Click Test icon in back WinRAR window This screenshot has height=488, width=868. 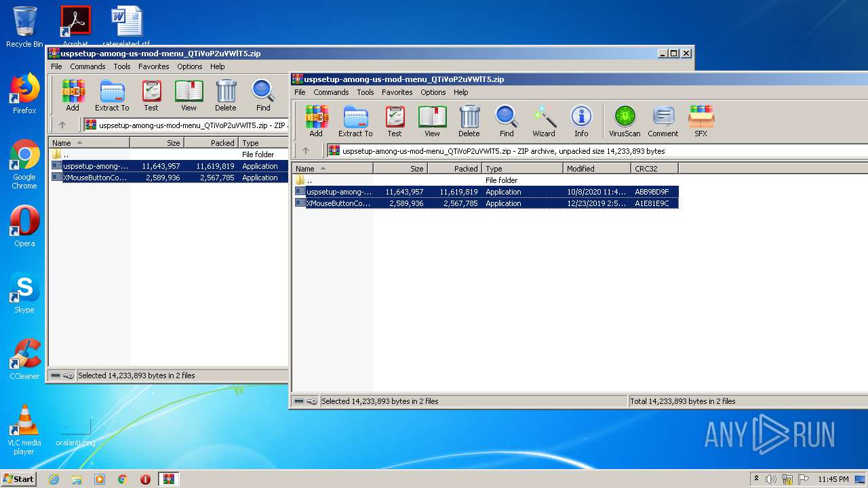click(x=151, y=96)
